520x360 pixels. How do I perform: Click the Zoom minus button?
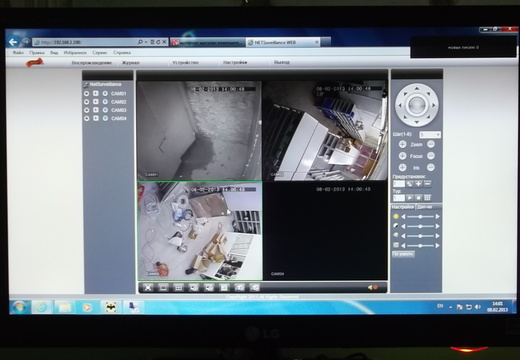(x=431, y=144)
